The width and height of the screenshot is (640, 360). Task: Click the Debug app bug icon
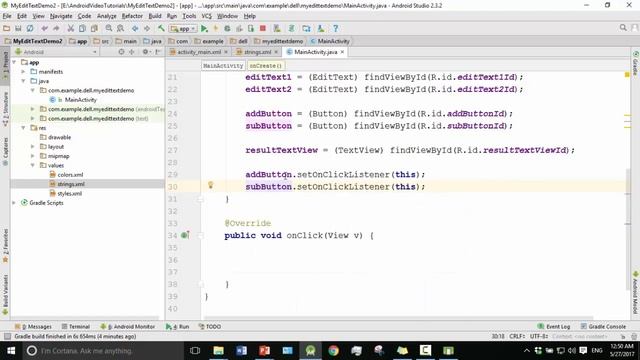[227, 29]
